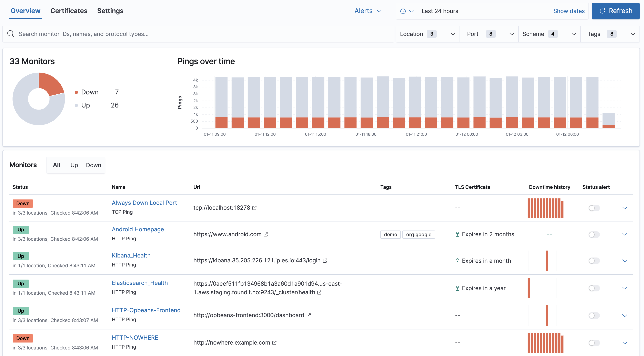This screenshot has width=644, height=356.
Task: Click the Show dates link
Action: point(569,11)
